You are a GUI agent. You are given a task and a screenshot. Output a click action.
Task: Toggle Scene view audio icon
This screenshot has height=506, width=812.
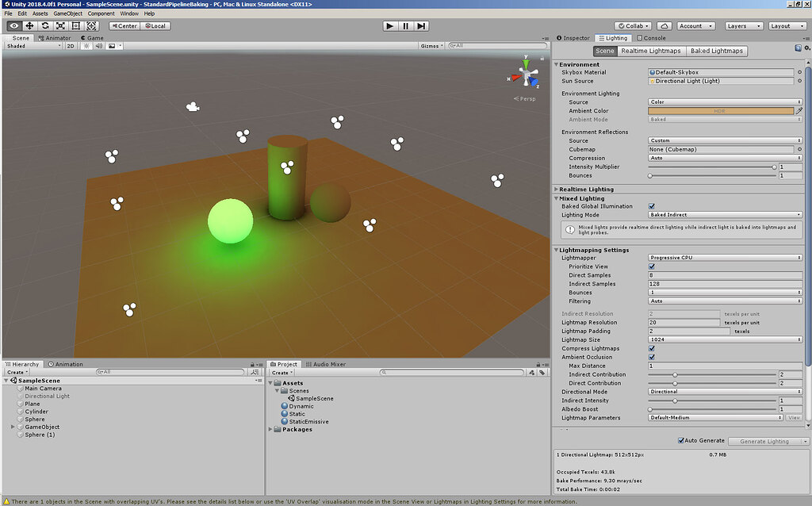point(99,45)
